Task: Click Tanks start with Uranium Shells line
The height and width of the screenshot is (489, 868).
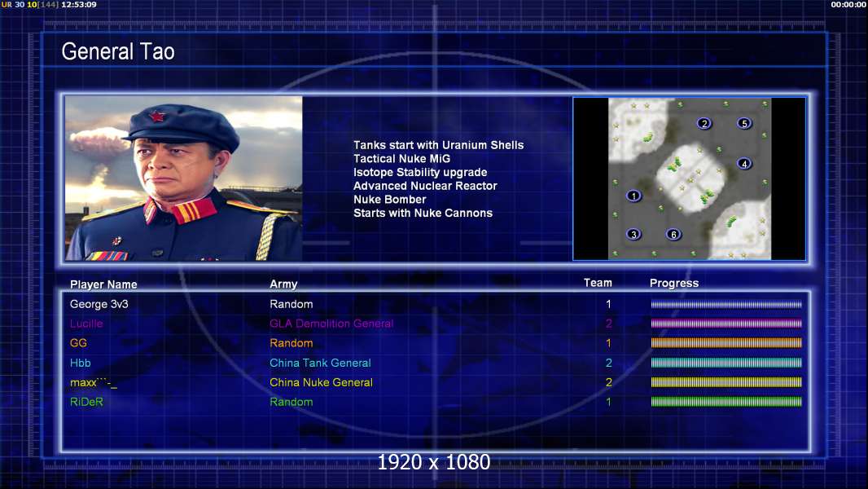Action: [x=438, y=145]
